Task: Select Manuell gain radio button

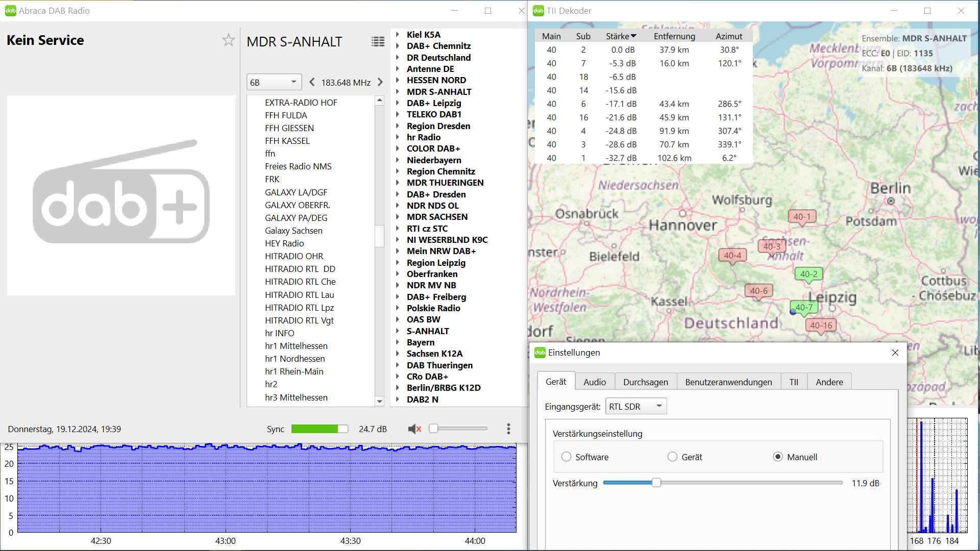Action: coord(778,457)
